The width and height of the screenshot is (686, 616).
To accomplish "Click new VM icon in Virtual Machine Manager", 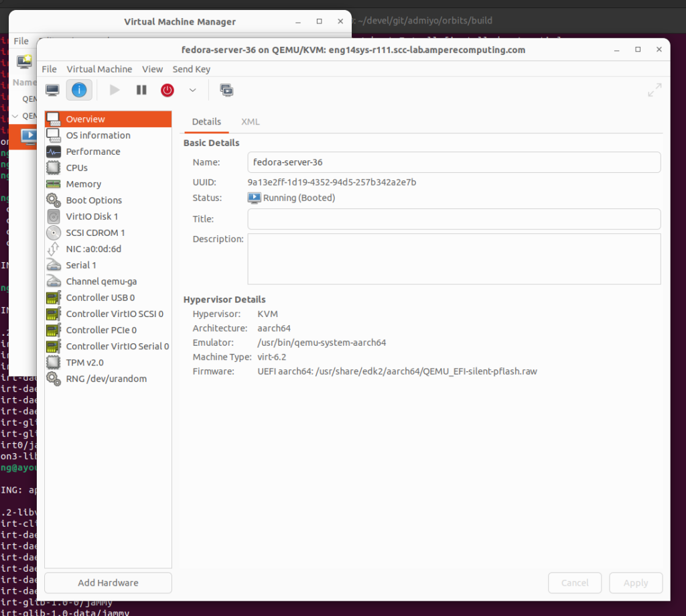I will (25, 61).
